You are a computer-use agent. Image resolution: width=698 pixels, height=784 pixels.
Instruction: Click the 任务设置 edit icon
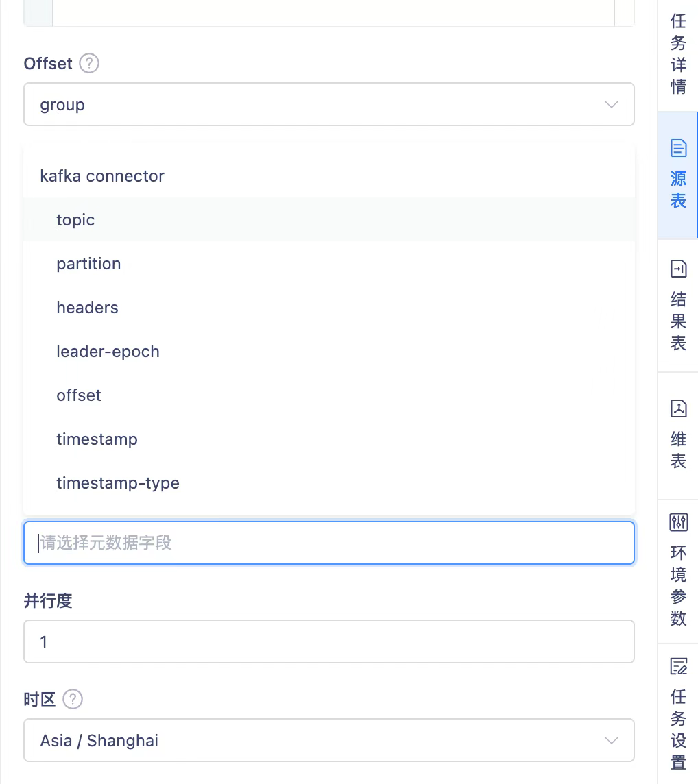pyautogui.click(x=678, y=666)
